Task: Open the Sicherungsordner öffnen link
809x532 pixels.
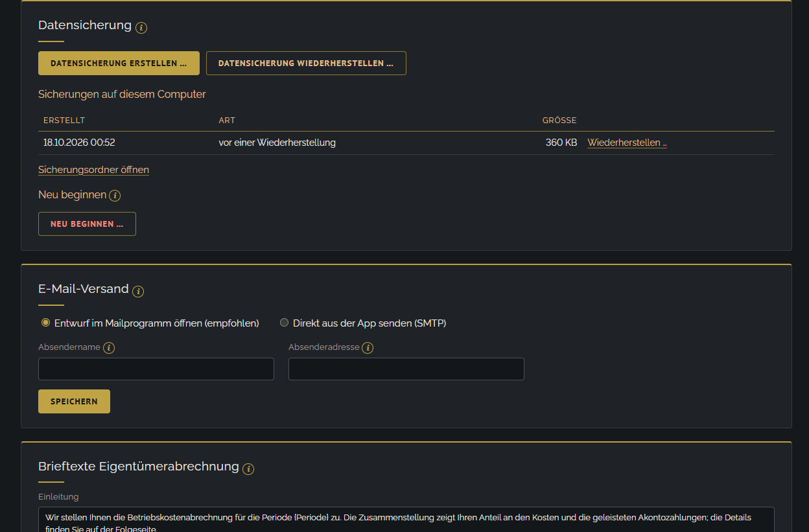Action: 94,170
